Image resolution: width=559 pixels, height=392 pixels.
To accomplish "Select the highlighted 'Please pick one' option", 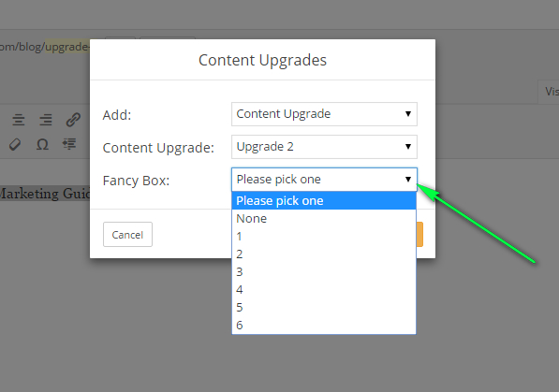I will pos(324,200).
